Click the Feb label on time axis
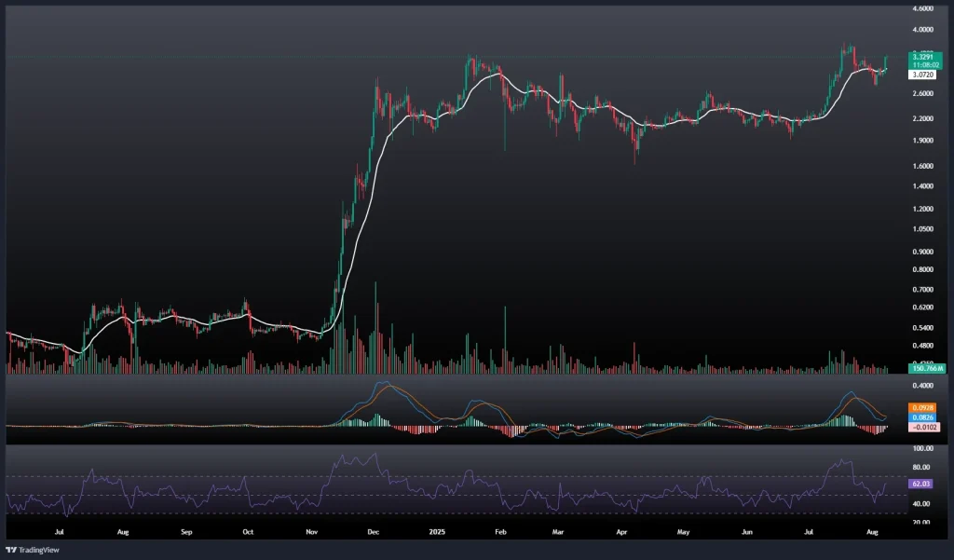Viewport: 954px width, 560px height. 500,532
